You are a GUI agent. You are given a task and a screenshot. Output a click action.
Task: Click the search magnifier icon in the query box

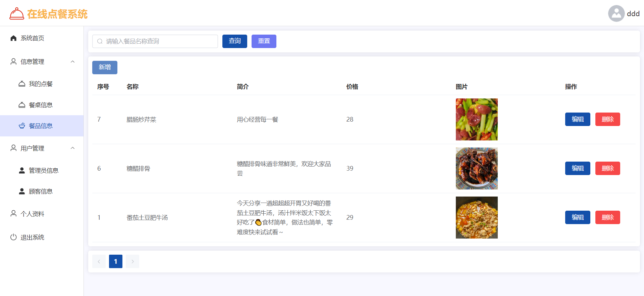point(100,41)
